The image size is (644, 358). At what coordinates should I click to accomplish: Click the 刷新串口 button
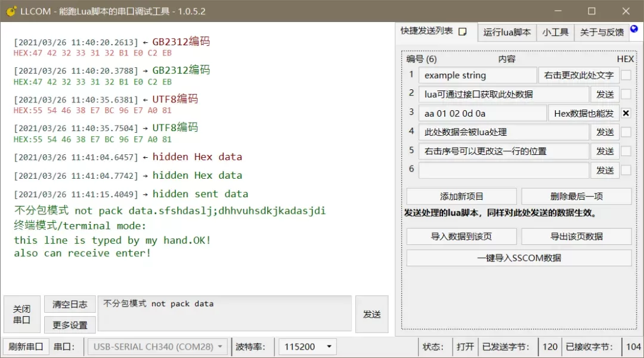26,347
